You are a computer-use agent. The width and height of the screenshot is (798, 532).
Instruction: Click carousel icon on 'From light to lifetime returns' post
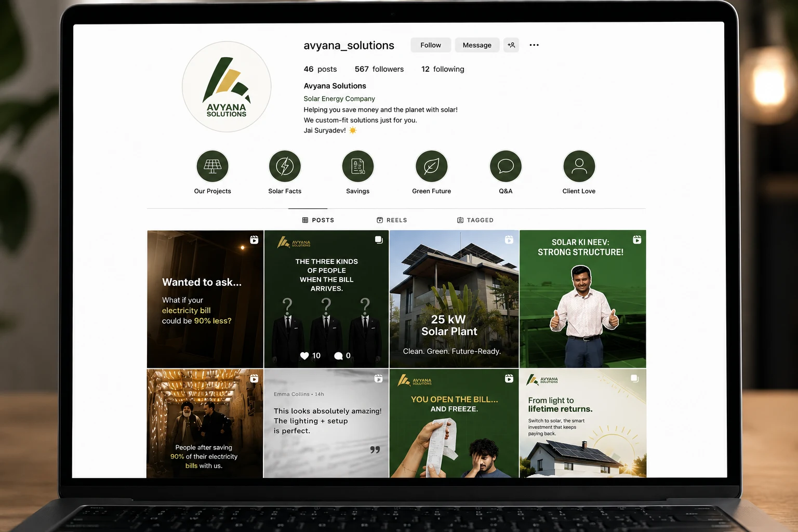[x=634, y=378]
